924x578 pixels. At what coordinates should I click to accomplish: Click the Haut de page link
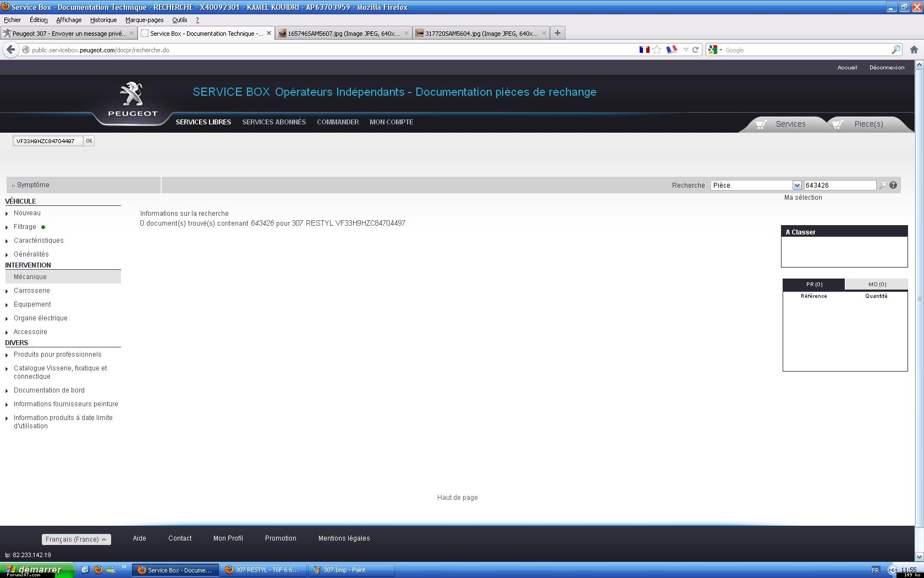pos(457,498)
